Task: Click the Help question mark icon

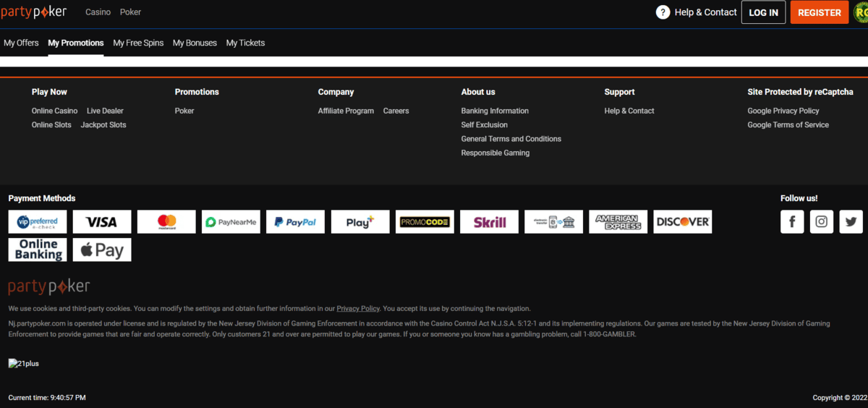Action: click(663, 12)
